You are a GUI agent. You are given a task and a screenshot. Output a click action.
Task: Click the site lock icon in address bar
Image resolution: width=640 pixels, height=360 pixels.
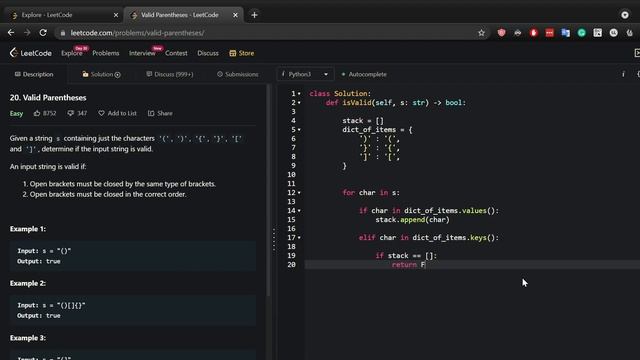coord(63,33)
